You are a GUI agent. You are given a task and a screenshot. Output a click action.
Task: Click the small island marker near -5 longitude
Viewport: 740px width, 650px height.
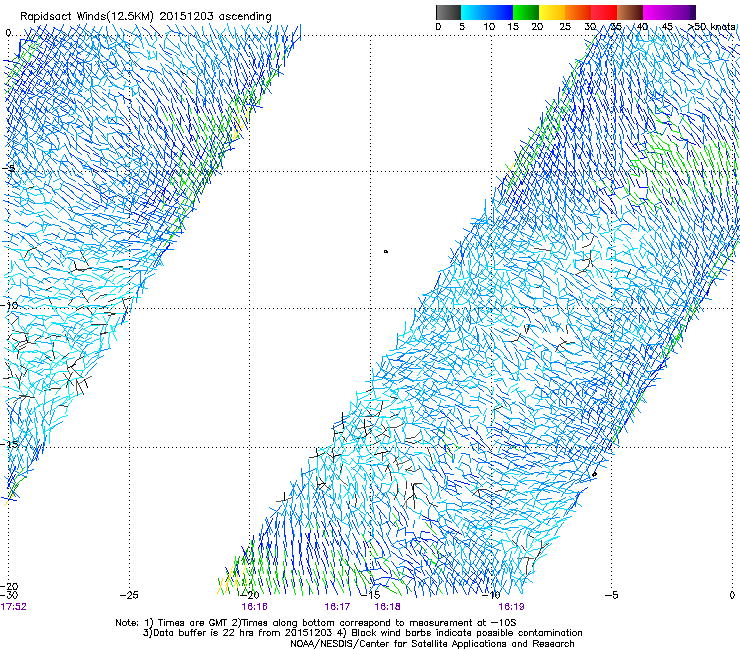(x=594, y=474)
